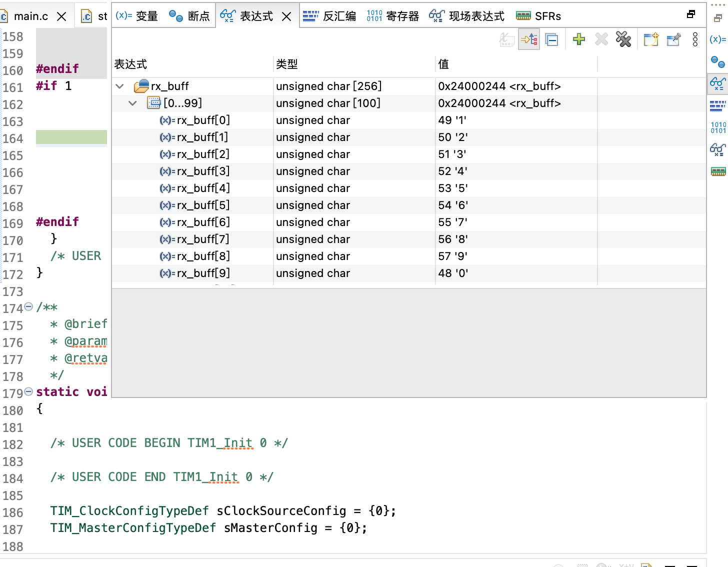The width and height of the screenshot is (728, 567).
Task: Click the 表达式 column header
Action: (192, 64)
